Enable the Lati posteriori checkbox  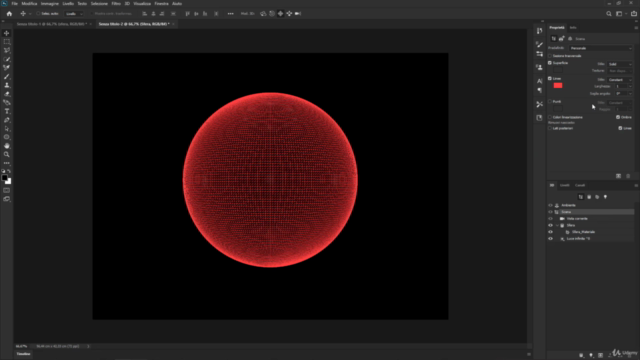pos(550,128)
